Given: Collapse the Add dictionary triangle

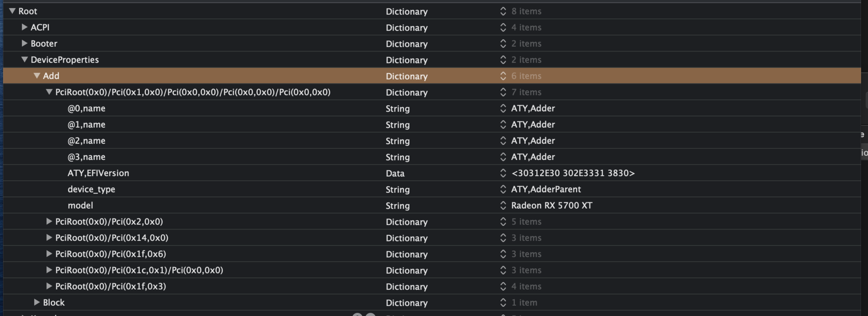Looking at the screenshot, I should [x=37, y=76].
